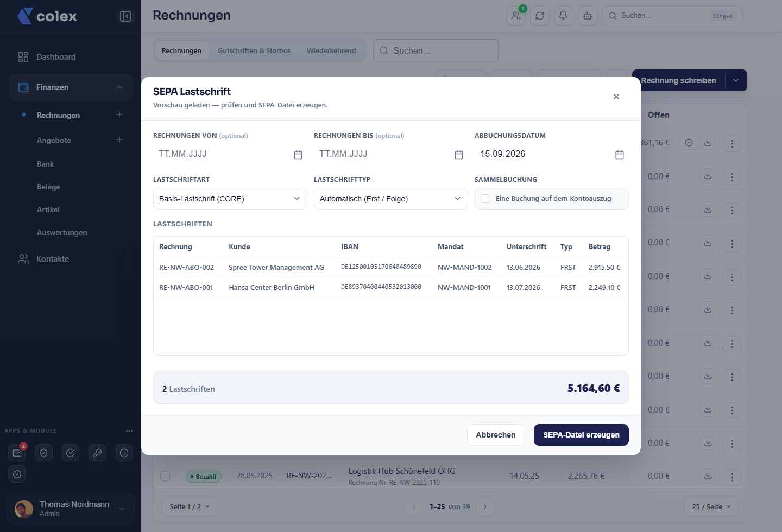Click the refresh sync icon
Viewport: 782px width, 532px height.
tap(540, 16)
